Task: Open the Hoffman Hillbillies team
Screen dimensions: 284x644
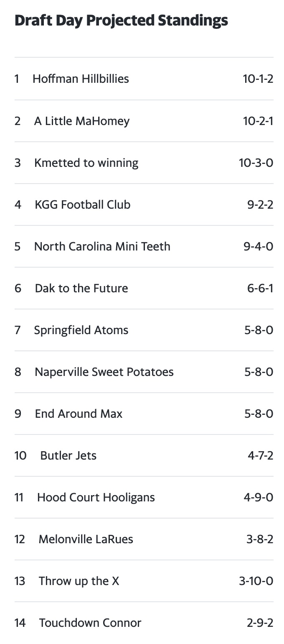Action: (81, 79)
